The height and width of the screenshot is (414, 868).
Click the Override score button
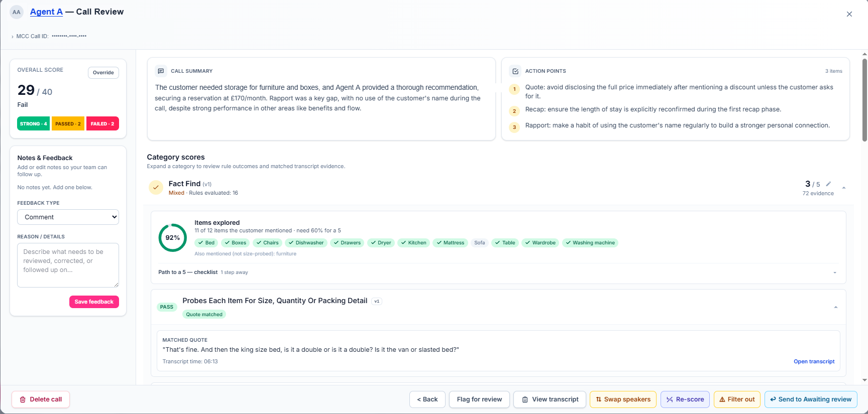point(103,73)
